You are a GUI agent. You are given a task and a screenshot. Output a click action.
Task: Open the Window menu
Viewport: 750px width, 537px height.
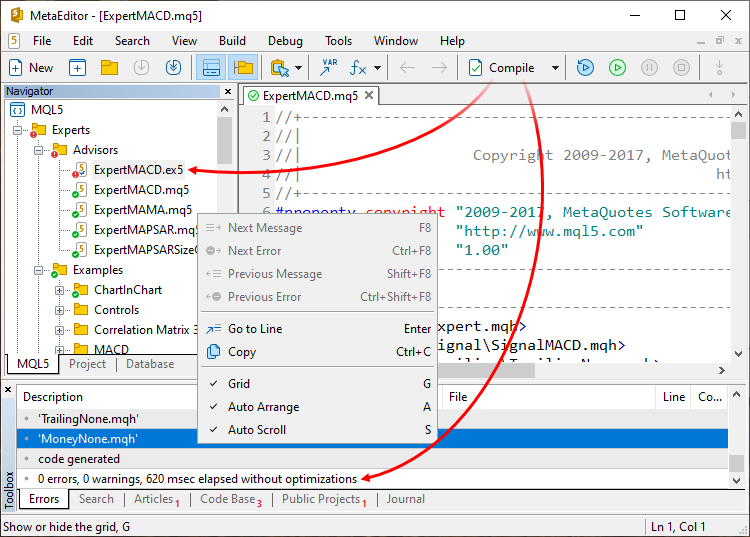tap(396, 41)
